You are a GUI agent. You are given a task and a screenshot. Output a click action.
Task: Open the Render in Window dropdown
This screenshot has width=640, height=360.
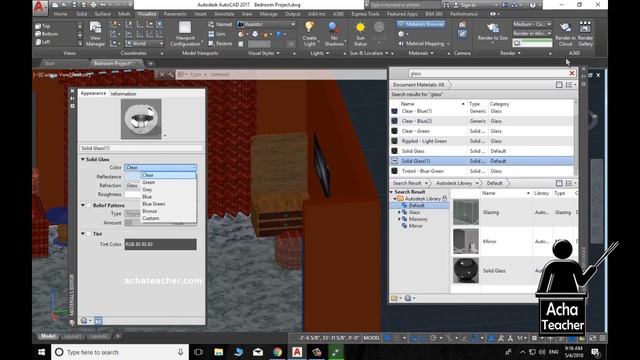(x=532, y=33)
